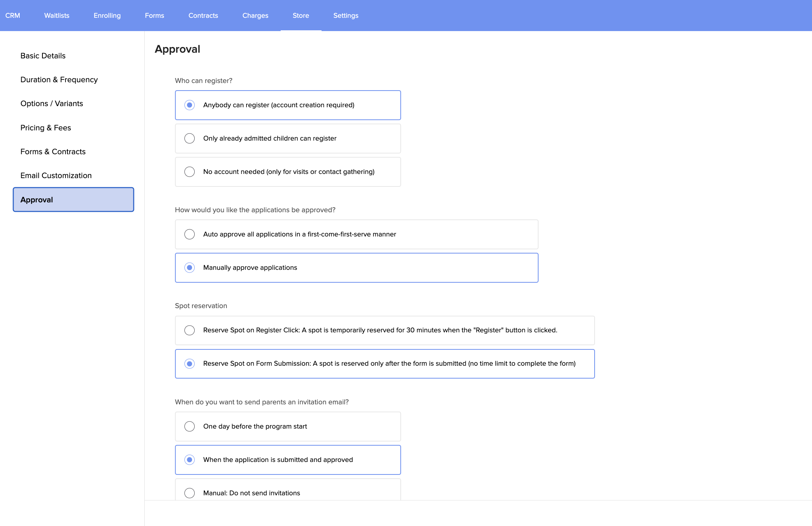Image resolution: width=812 pixels, height=526 pixels.
Task: Open Settings in the top navigation
Action: pos(346,16)
